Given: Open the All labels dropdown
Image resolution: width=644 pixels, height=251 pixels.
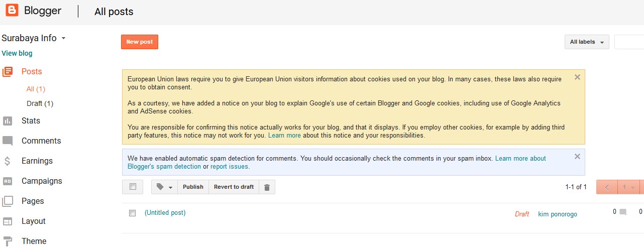Looking at the screenshot, I should tap(587, 42).
